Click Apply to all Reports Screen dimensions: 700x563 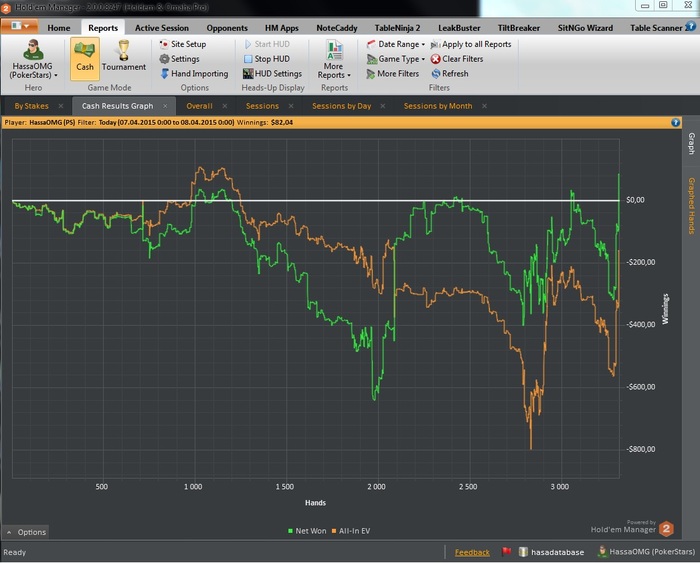click(x=476, y=45)
